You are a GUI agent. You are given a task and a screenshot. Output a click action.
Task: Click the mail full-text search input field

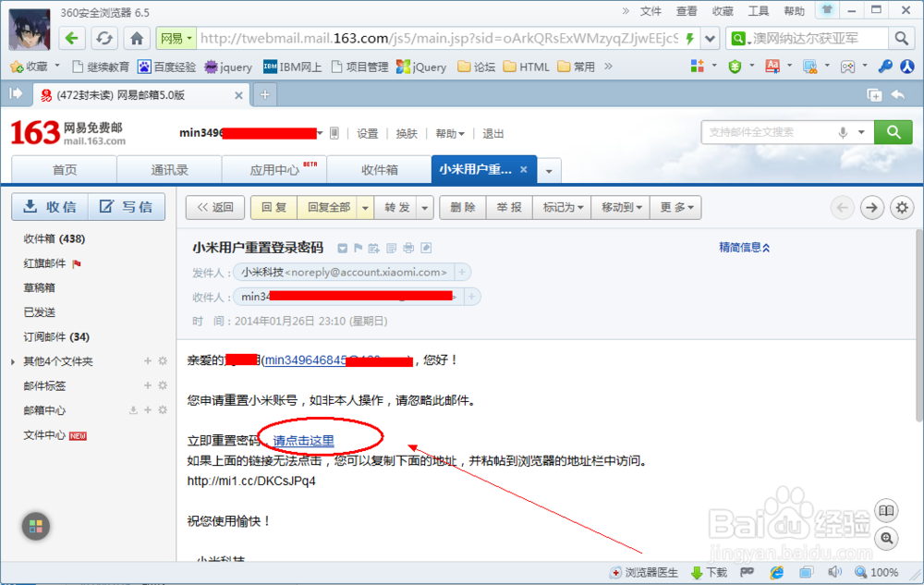pyautogui.click(x=769, y=132)
